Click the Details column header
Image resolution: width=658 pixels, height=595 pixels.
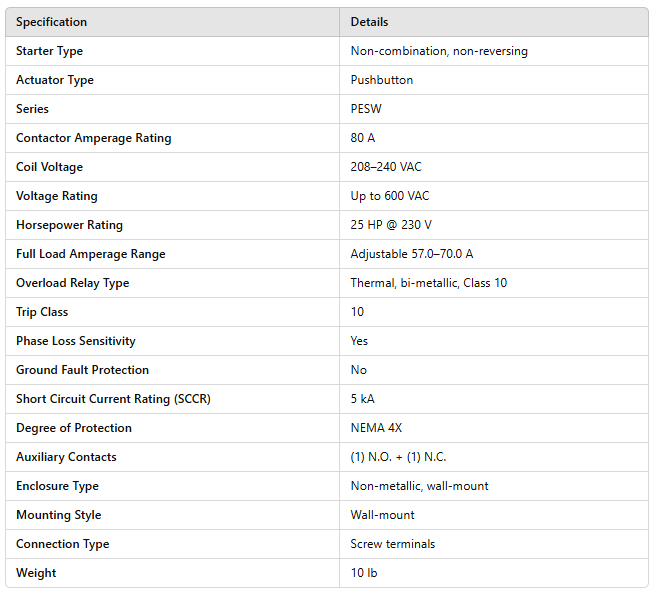click(369, 22)
